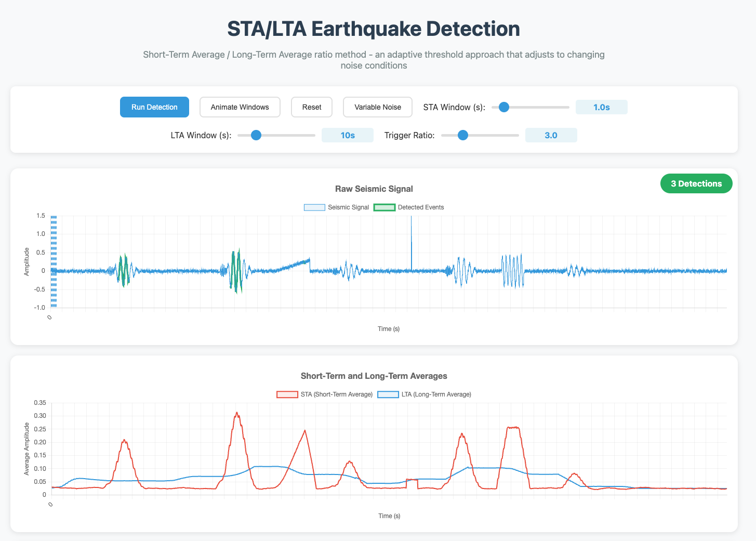
Task: Click the first green detected event waveform
Action: pyautogui.click(x=123, y=270)
